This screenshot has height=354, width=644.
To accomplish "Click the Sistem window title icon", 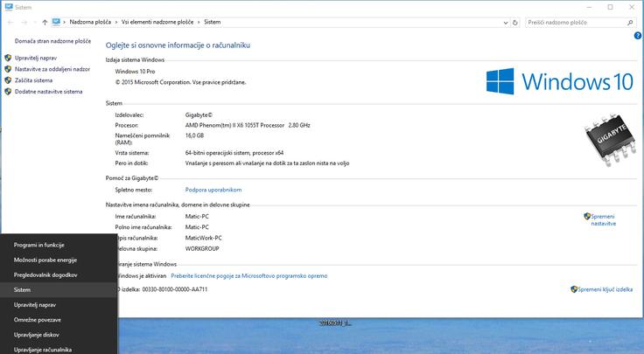I will coord(9,7).
